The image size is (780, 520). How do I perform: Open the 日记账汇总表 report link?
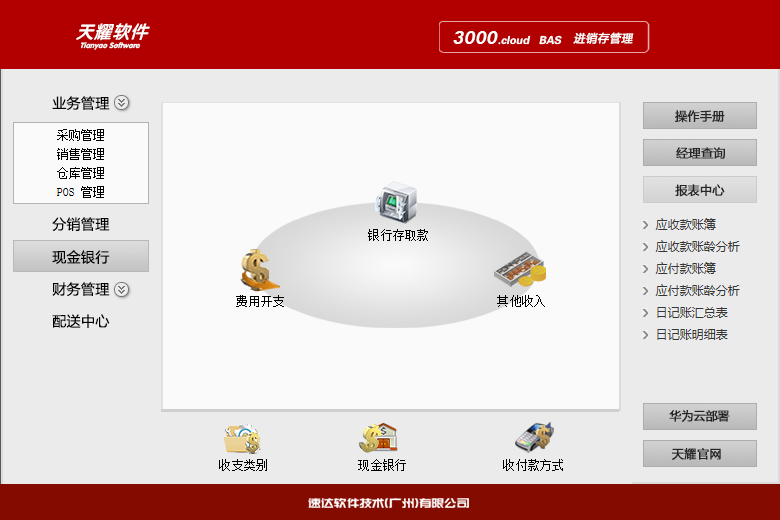[691, 313]
